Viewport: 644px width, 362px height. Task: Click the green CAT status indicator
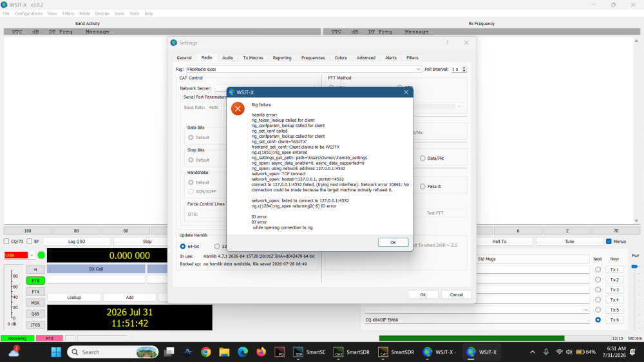(x=41, y=255)
